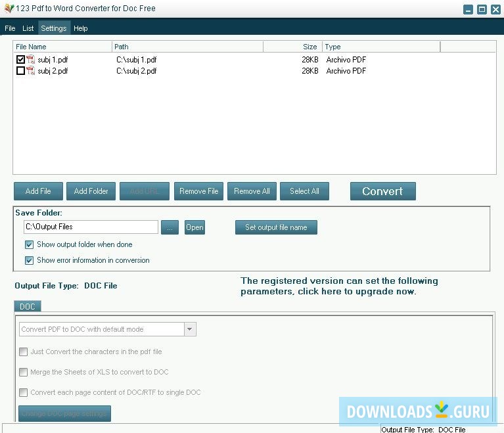Click the Add Folder button
Viewport: 504px width, 433px height.
91,191
